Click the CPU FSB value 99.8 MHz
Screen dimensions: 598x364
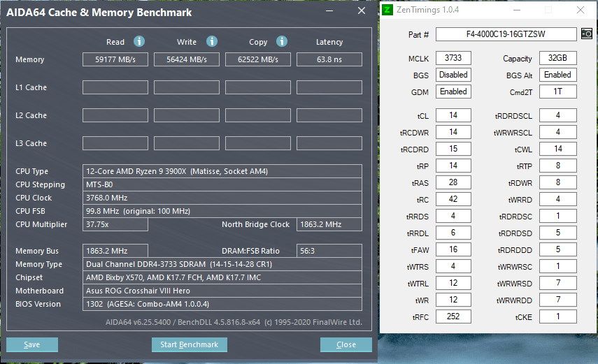coord(222,211)
